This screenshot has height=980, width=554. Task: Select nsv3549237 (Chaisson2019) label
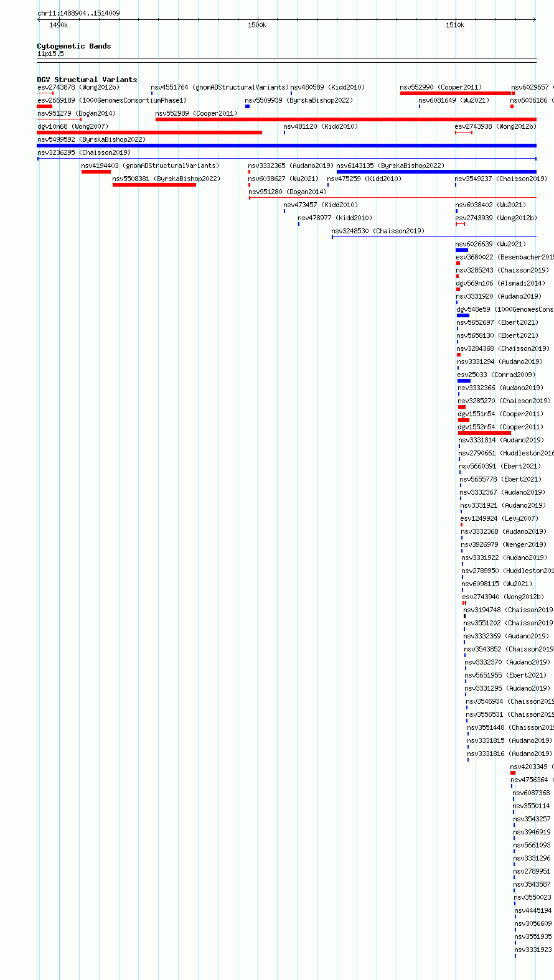coord(501,179)
